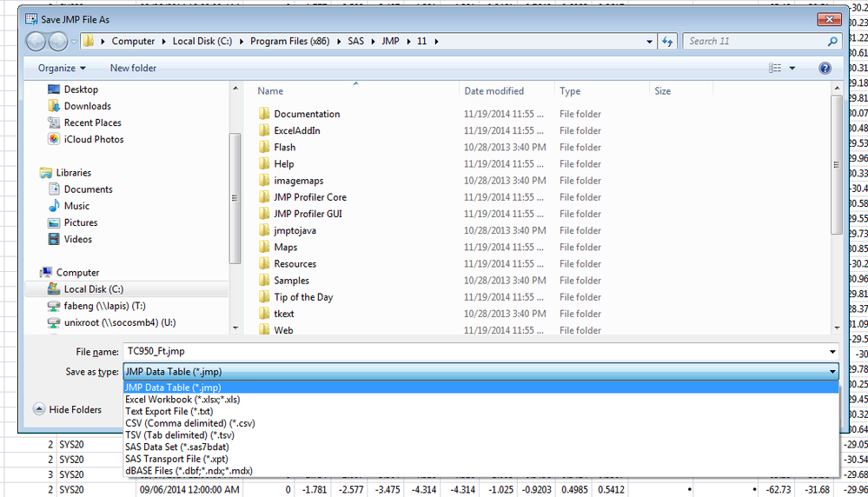Open Documents in Libraries
Image resolution: width=868 pixels, height=497 pixels.
[88, 189]
